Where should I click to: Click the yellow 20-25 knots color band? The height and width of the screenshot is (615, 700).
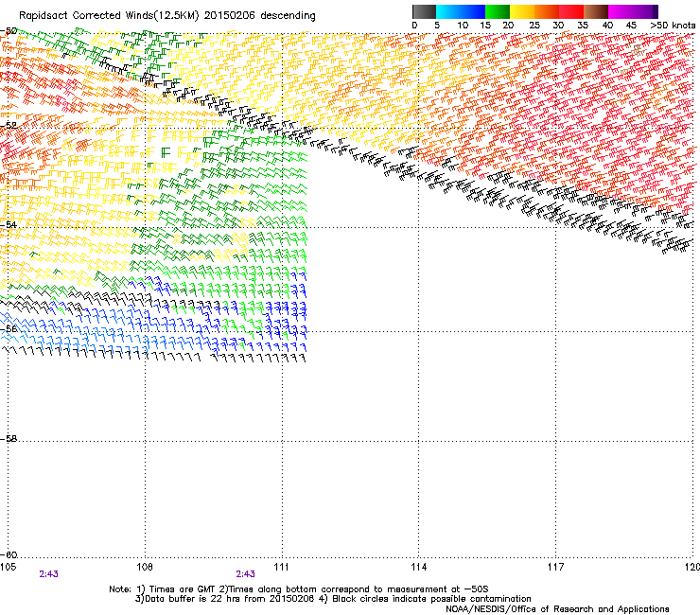(x=522, y=11)
